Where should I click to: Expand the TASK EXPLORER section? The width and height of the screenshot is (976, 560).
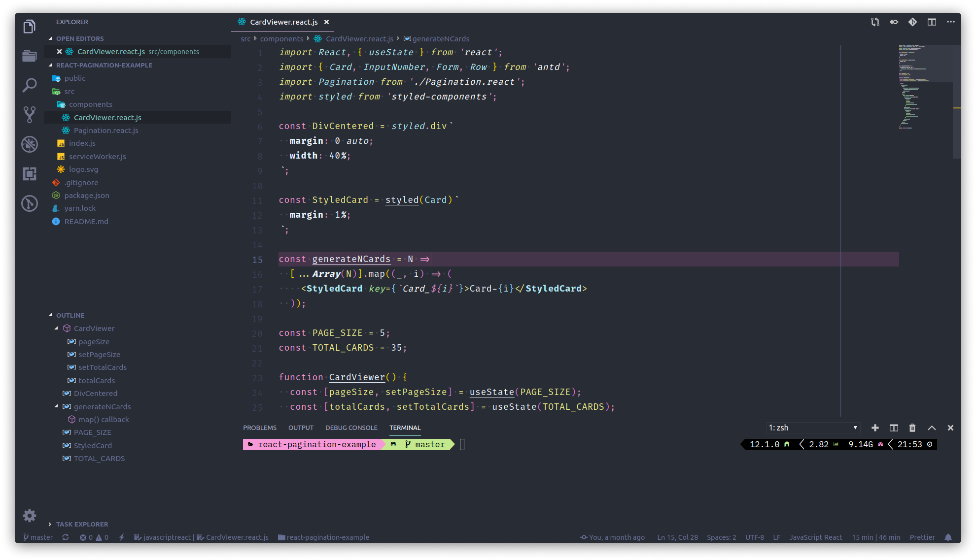pos(82,524)
